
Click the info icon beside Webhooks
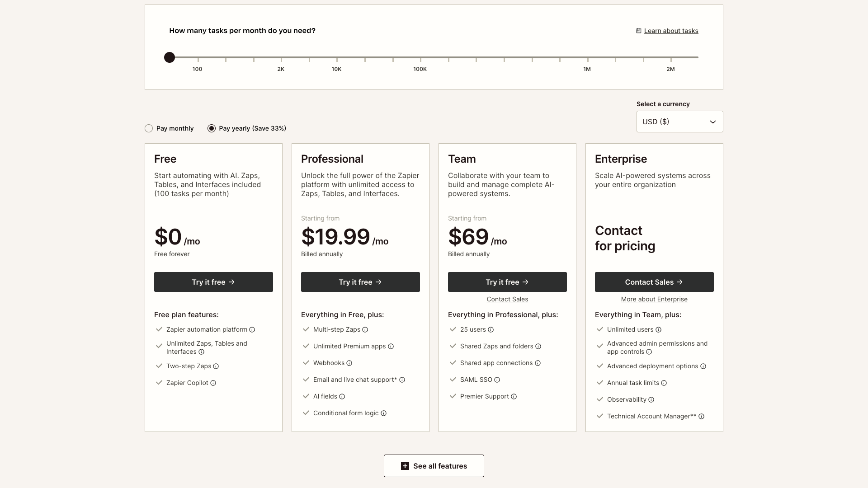[349, 363]
